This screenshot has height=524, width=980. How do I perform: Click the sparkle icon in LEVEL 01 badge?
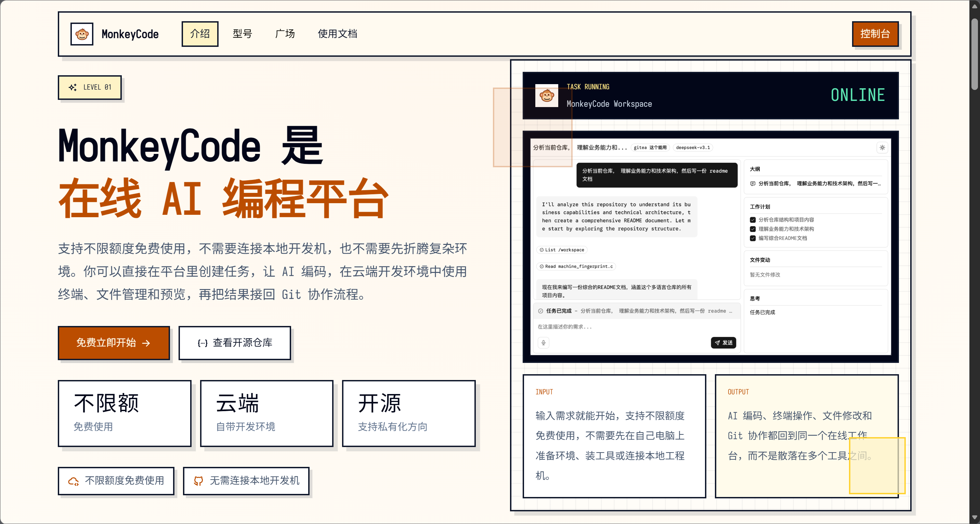73,87
